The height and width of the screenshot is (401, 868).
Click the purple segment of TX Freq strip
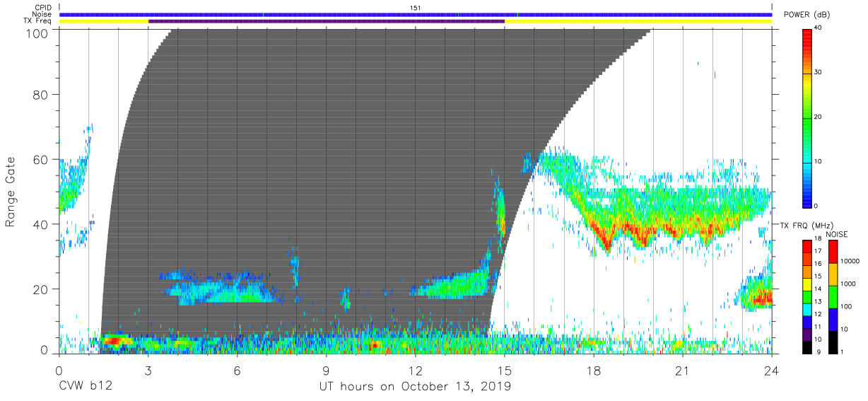click(327, 21)
